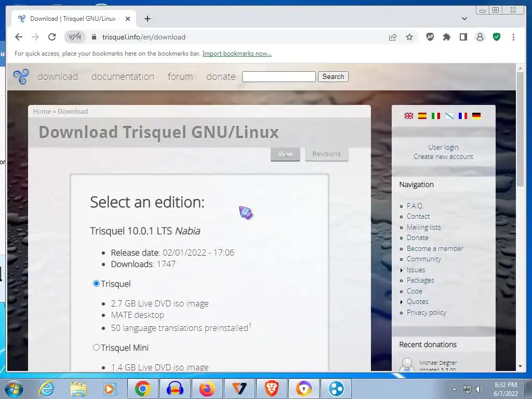This screenshot has width=532, height=399.
Task: Toggle the VPN badge in address bar
Action: point(75,37)
